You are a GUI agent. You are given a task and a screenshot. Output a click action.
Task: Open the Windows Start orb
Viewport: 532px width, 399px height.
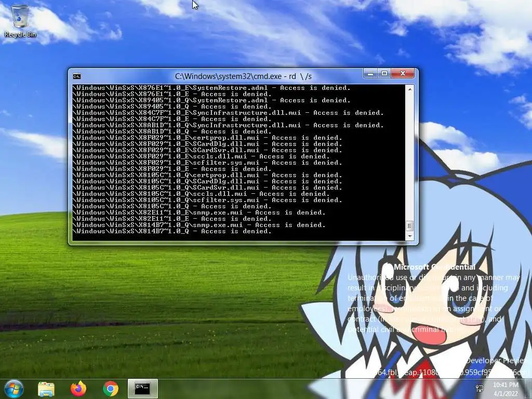tap(14, 389)
